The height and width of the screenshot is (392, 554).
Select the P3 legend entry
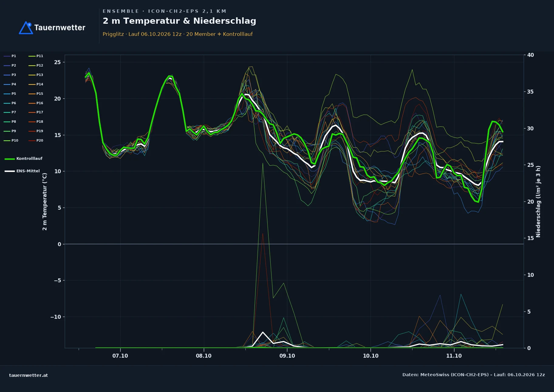[10, 75]
